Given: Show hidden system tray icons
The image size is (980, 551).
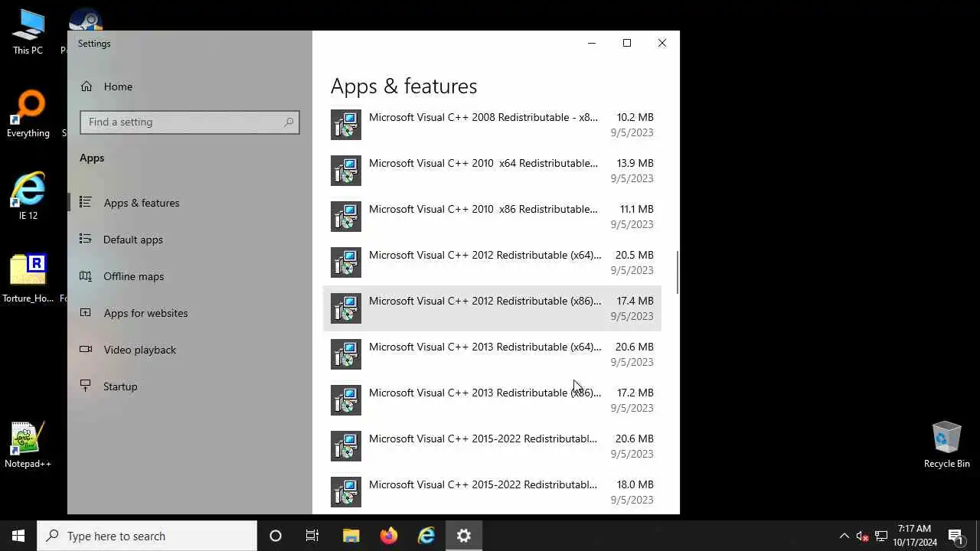Looking at the screenshot, I should click(x=844, y=536).
